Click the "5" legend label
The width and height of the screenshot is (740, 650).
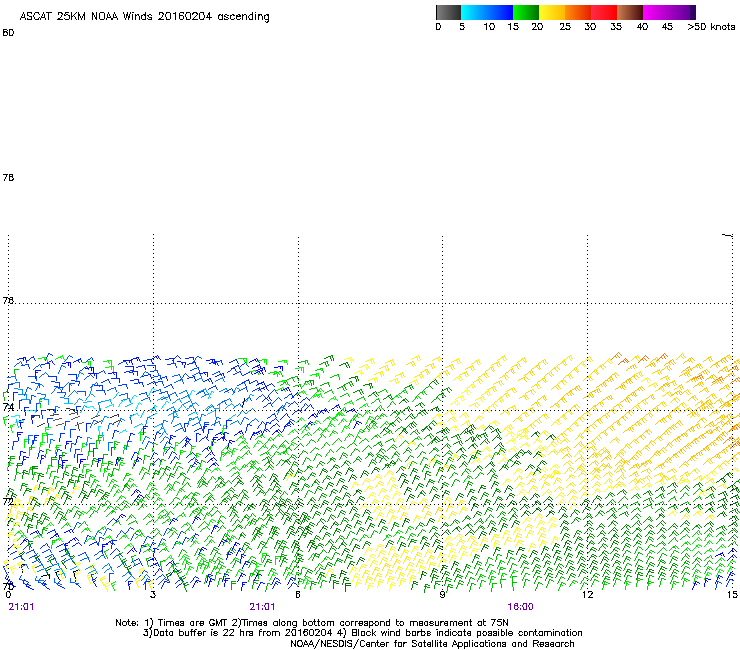(462, 27)
